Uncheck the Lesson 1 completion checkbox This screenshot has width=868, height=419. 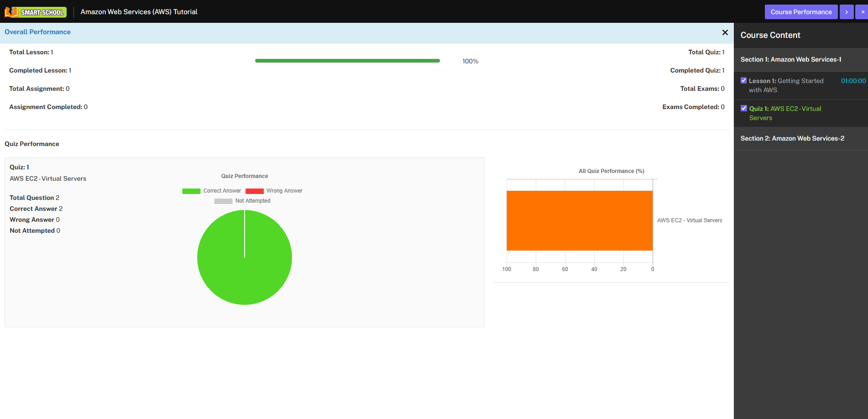[x=743, y=80]
